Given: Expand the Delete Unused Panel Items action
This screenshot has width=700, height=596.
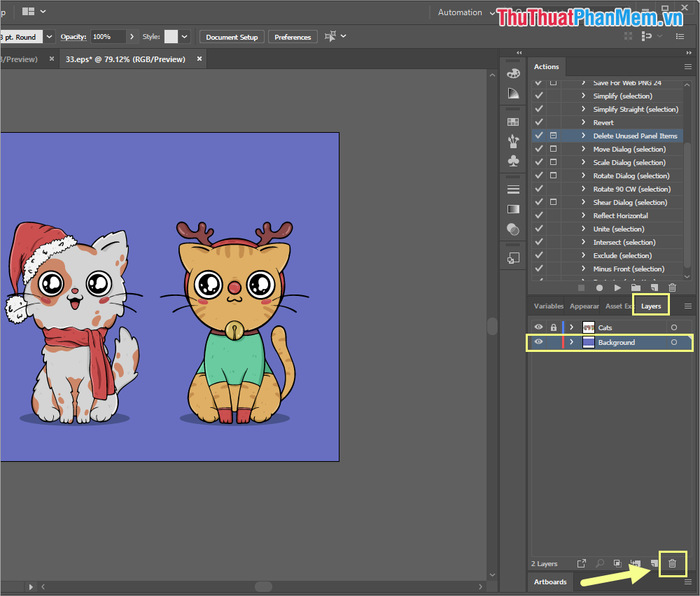Looking at the screenshot, I should click(x=583, y=135).
